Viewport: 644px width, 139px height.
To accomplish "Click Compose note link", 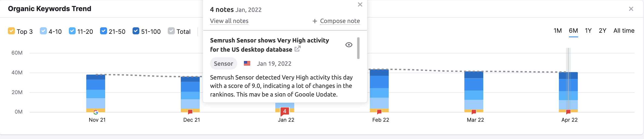I will click(340, 21).
